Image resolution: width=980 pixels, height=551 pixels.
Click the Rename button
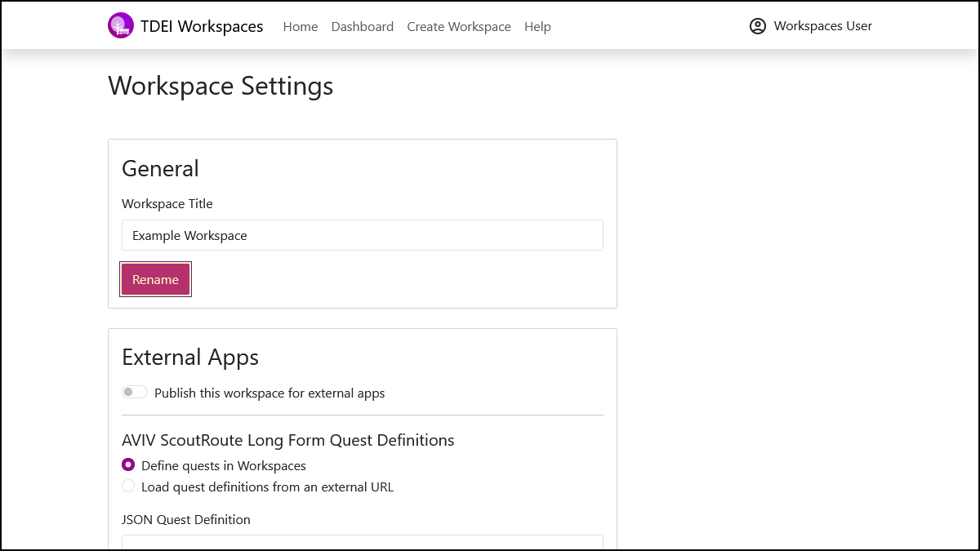(155, 279)
